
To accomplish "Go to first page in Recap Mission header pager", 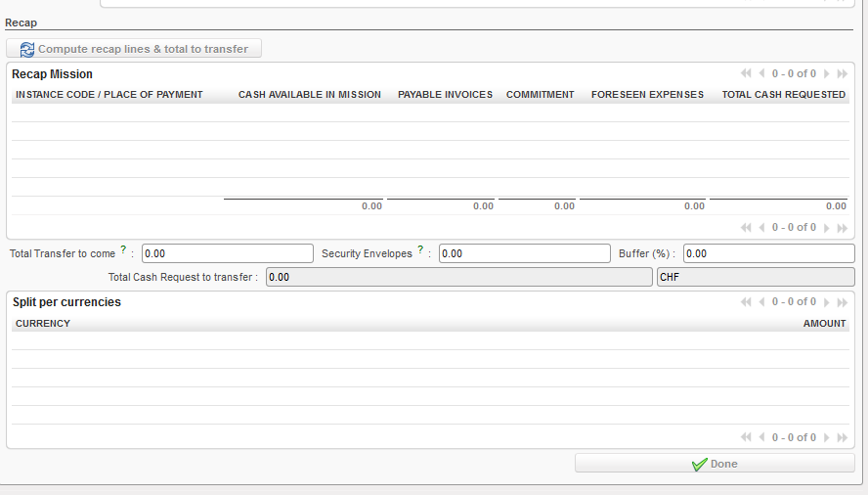I will (746, 73).
